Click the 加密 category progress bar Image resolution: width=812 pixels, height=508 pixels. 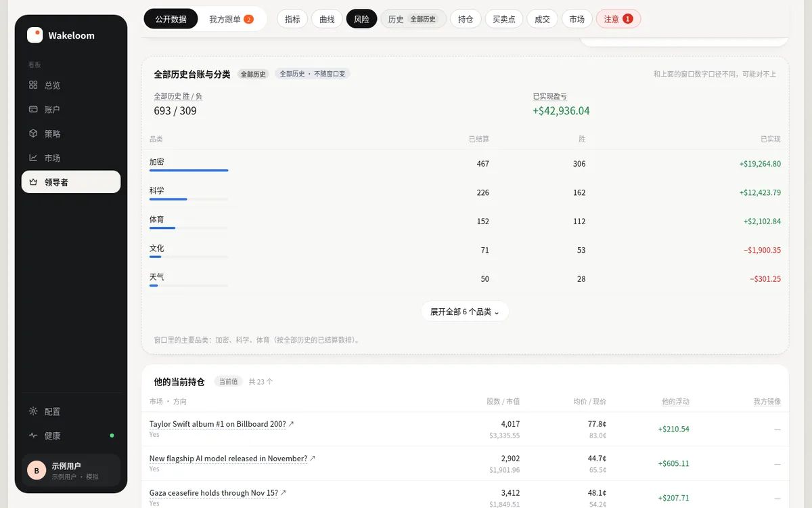pyautogui.click(x=189, y=171)
